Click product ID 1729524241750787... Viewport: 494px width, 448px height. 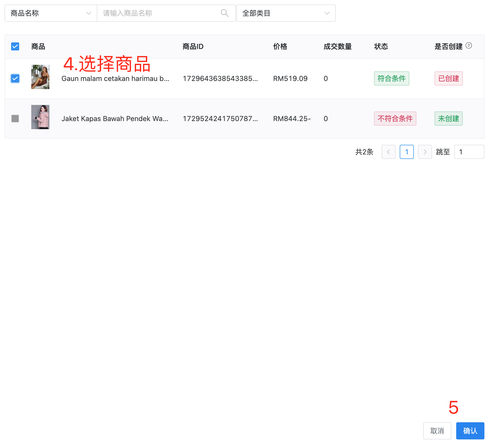[220, 119]
